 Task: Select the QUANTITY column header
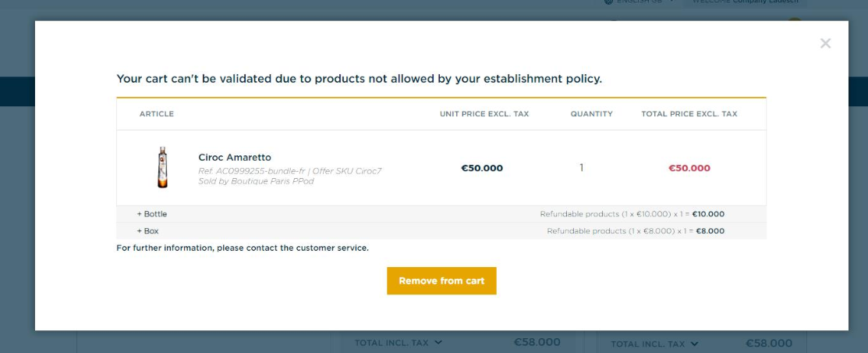592,113
